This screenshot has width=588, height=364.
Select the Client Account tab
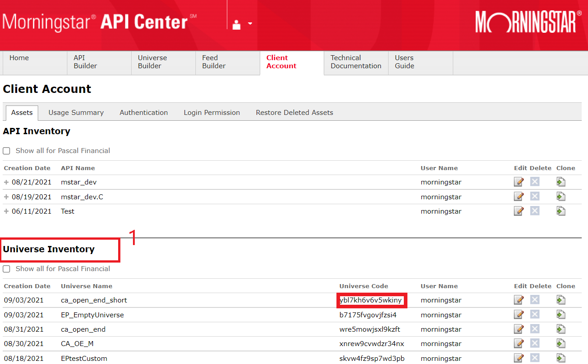(x=292, y=63)
